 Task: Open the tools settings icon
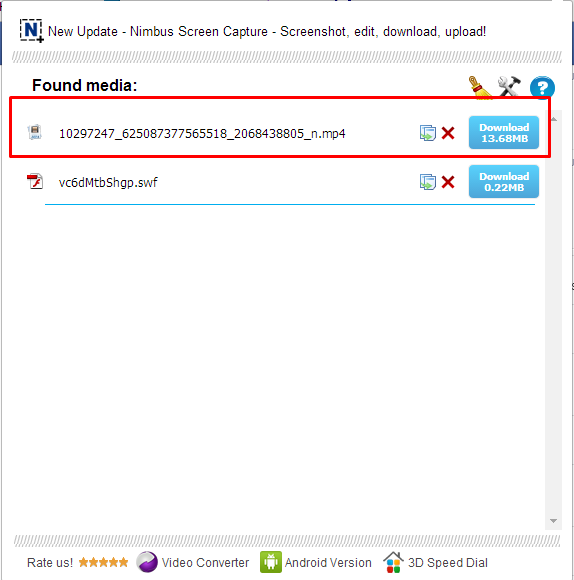(x=509, y=87)
